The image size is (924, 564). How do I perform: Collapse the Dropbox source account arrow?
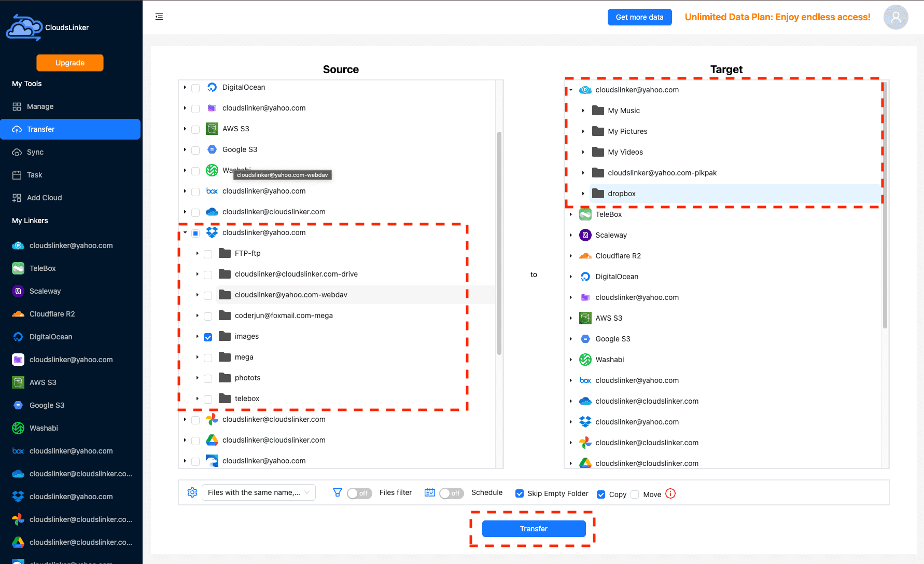click(x=185, y=232)
